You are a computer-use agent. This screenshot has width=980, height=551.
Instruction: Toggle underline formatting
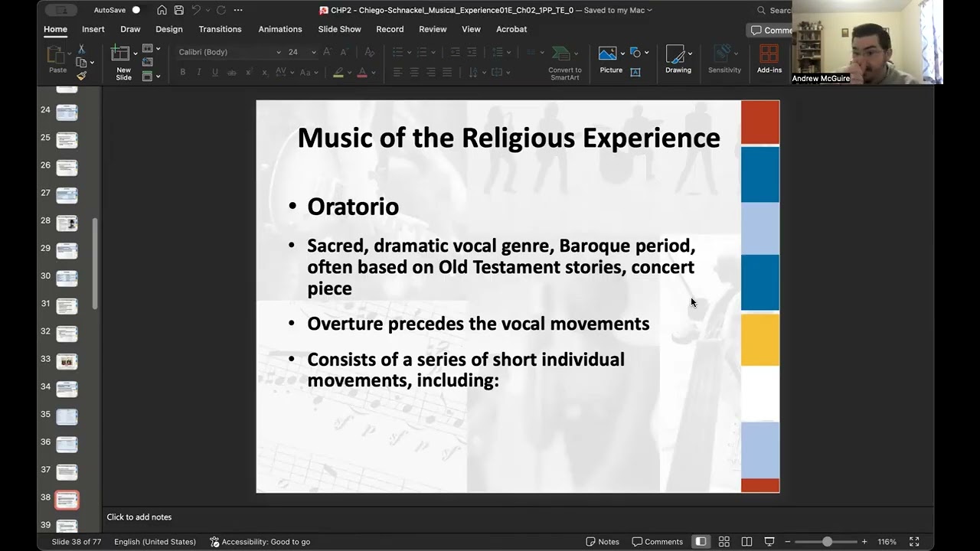coord(215,72)
